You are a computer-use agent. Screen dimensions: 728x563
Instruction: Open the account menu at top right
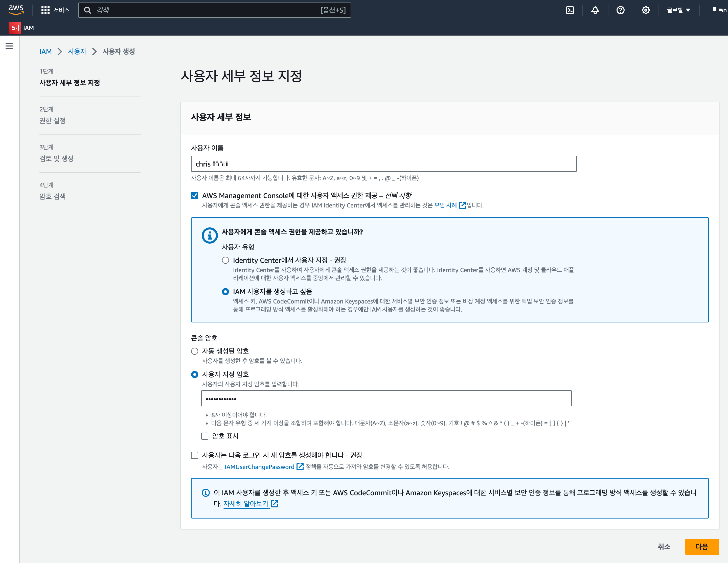[x=719, y=10]
